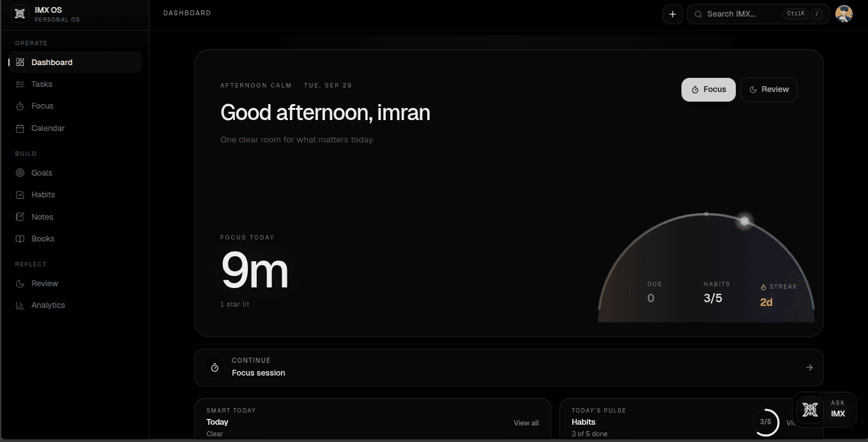Click the Dashboard grid icon
This screenshot has width=868, height=442.
(20, 63)
